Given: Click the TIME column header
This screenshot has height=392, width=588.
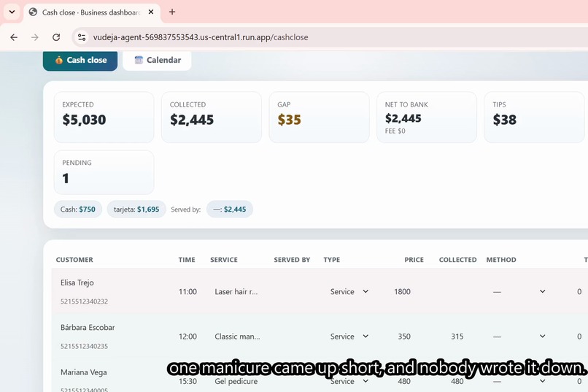Looking at the screenshot, I should (187, 260).
